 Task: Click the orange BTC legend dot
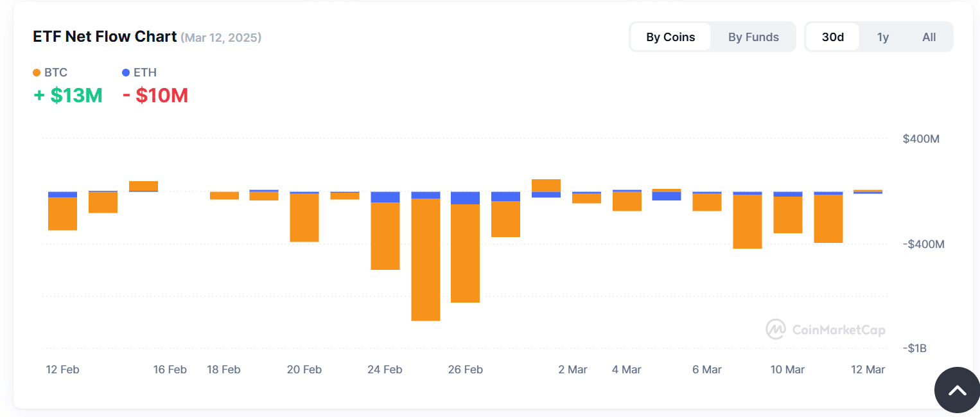(x=37, y=73)
